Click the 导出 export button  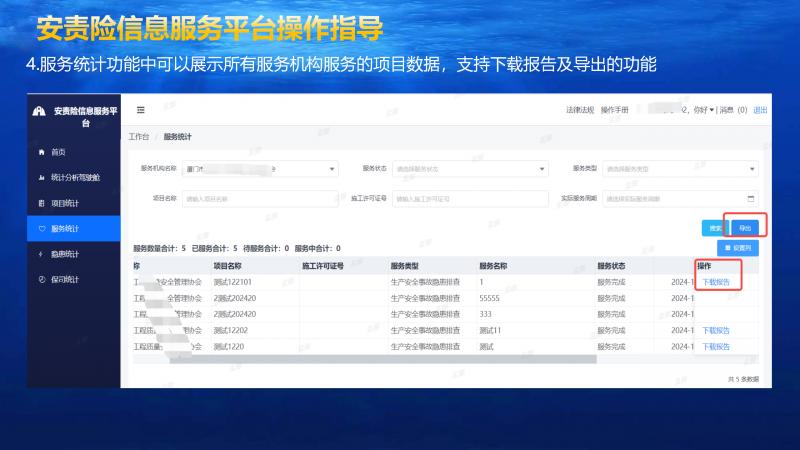(745, 228)
